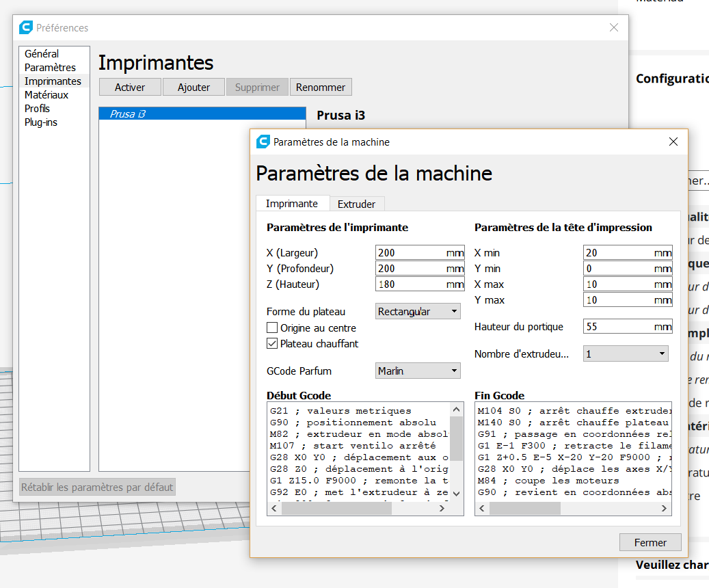Screen dimensions: 709x588
Task: Open Forme du plateau dropdown
Action: tap(418, 311)
